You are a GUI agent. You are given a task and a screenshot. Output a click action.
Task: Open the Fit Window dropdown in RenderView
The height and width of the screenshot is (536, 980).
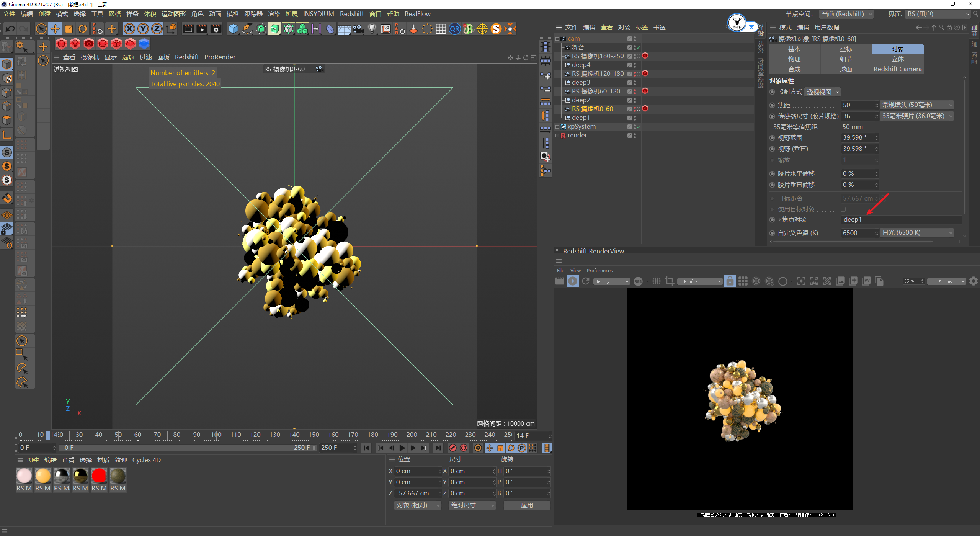(x=946, y=281)
